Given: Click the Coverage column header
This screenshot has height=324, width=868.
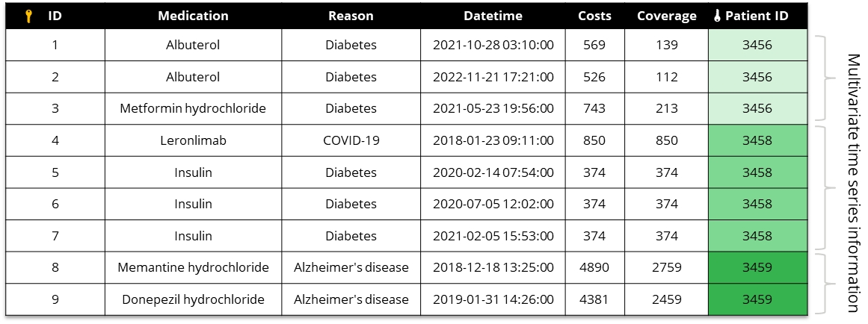Looking at the screenshot, I should coord(666,16).
